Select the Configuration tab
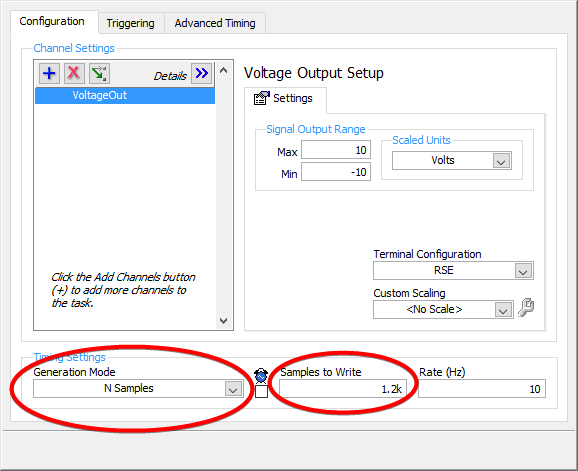578x471 pixels. 52,21
